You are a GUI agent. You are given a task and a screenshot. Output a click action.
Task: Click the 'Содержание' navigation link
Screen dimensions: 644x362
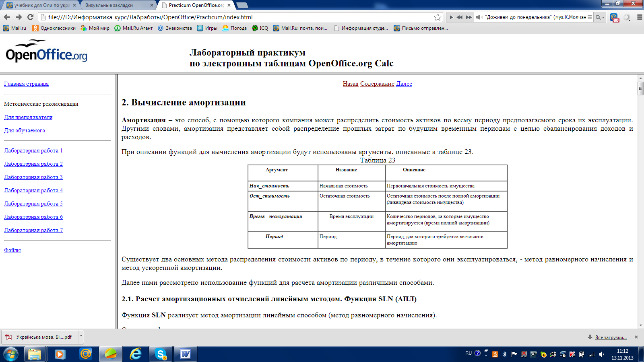(377, 84)
